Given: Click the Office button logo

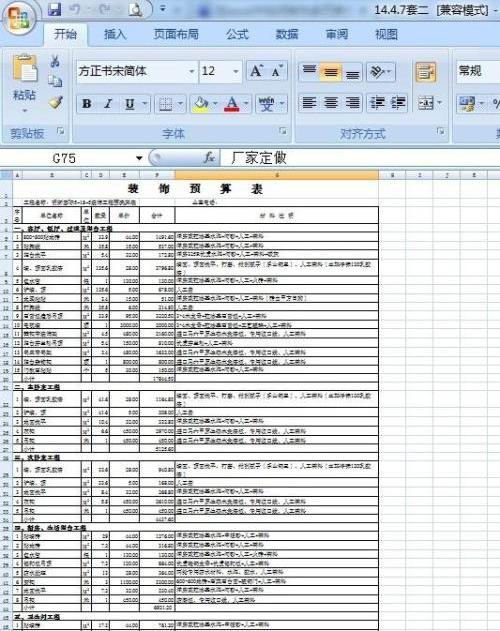Looking at the screenshot, I should tap(19, 19).
